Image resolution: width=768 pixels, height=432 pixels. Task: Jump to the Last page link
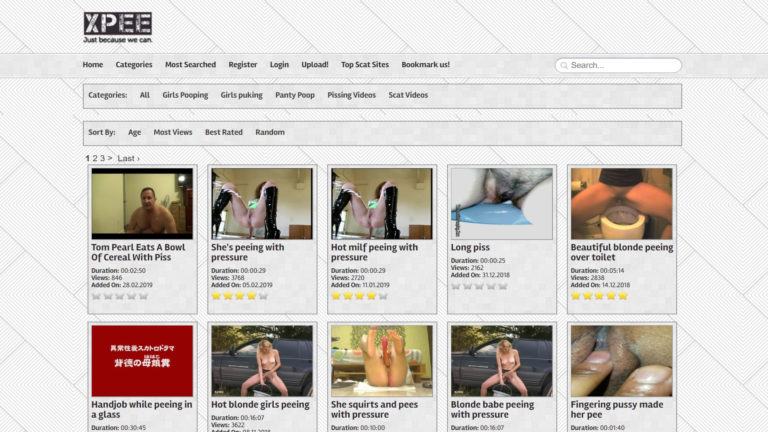click(x=127, y=158)
